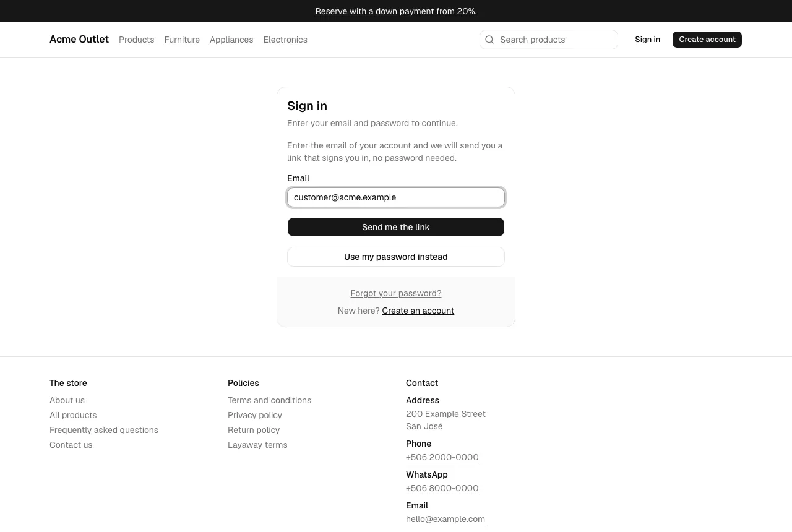Open Terms and conditions link
The width and height of the screenshot is (792, 532).
pyautogui.click(x=269, y=400)
